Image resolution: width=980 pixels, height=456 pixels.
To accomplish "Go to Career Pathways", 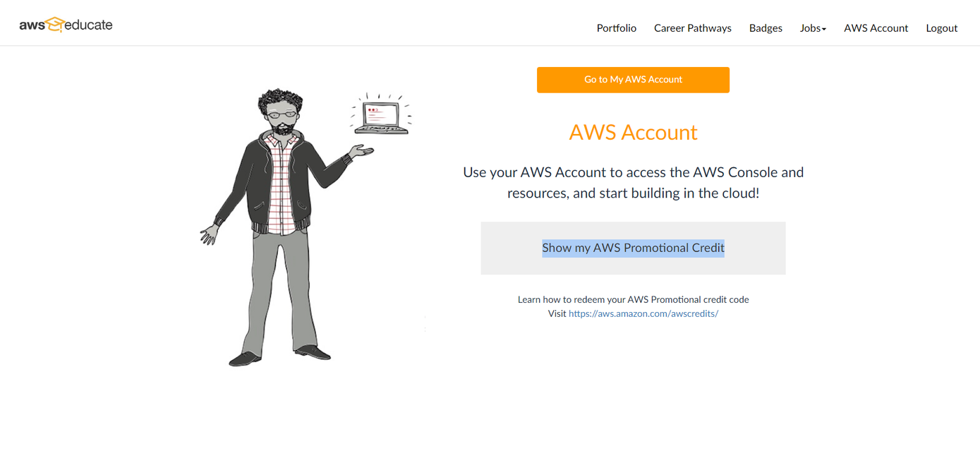I will point(693,28).
